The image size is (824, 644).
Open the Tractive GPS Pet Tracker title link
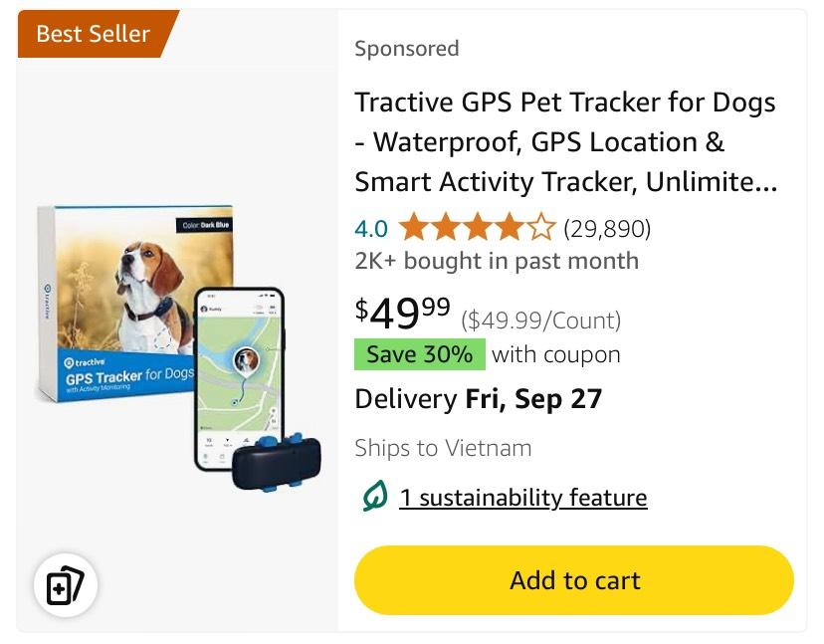(565, 142)
